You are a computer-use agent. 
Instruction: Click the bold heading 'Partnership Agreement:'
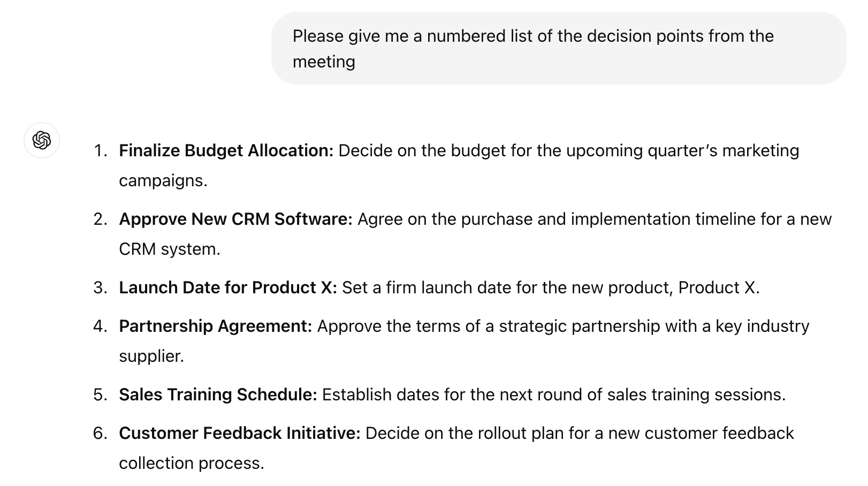pos(215,326)
